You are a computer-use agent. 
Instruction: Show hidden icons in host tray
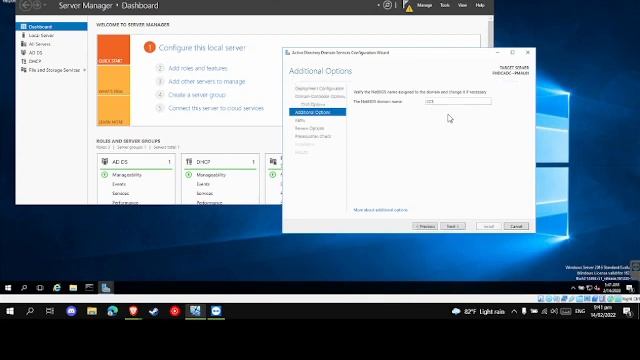click(514, 311)
